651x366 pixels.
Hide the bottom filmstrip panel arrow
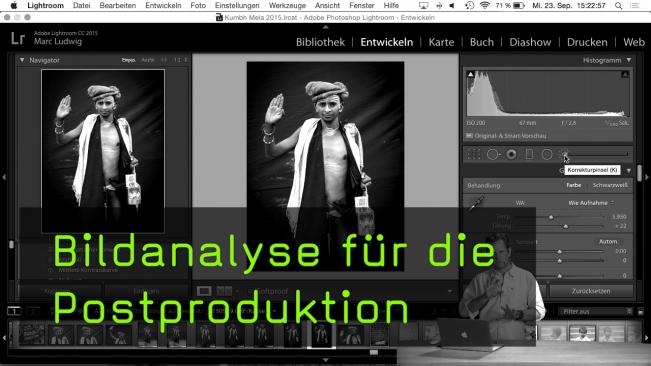(x=326, y=360)
